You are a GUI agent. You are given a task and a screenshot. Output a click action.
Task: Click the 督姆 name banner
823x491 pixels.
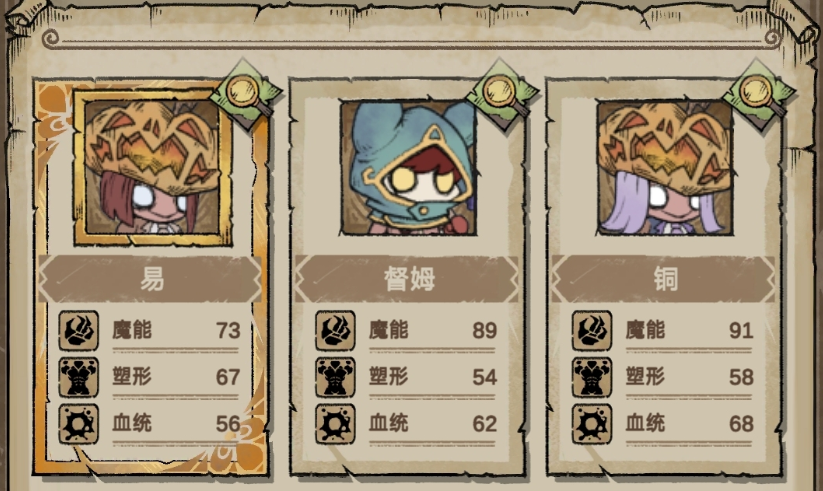(x=407, y=279)
